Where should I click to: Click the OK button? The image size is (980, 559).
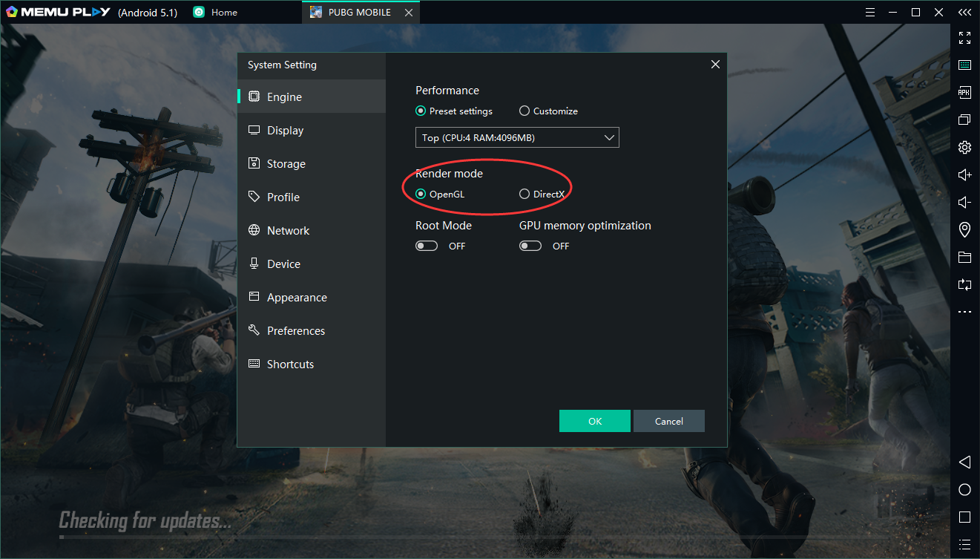(x=594, y=421)
